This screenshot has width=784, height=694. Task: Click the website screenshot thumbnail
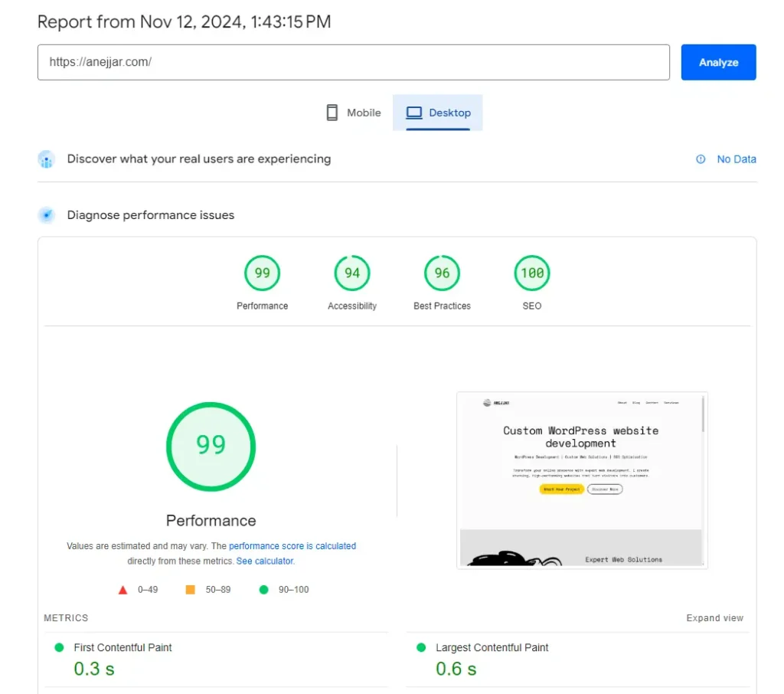[582, 480]
